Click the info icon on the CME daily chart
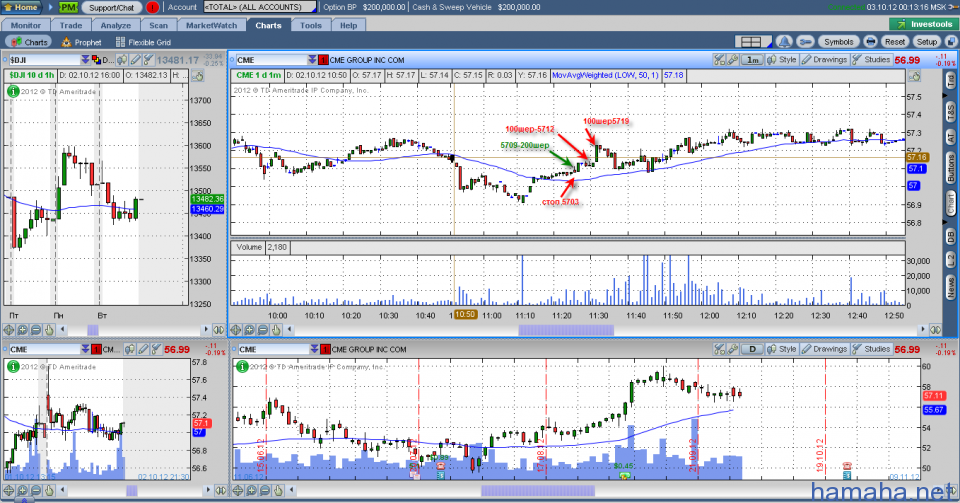 point(242,367)
